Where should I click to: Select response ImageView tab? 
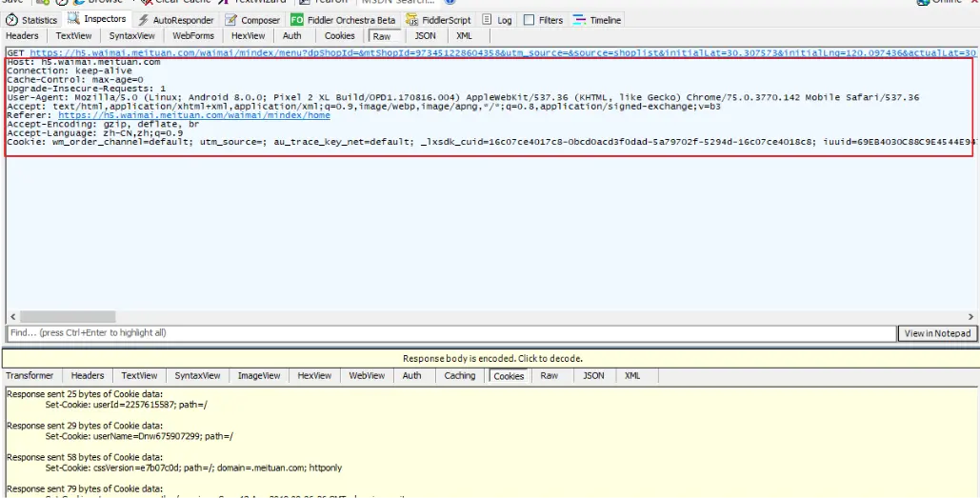coord(259,375)
